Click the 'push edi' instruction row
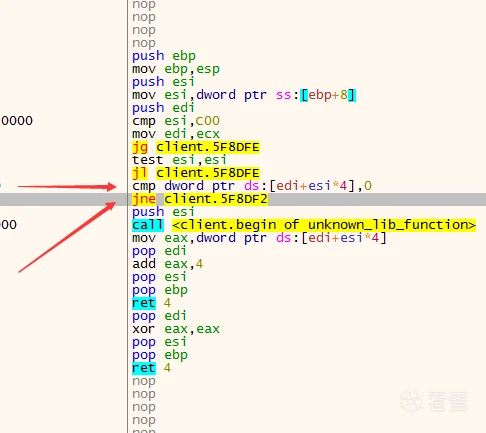Screen dimensions: 486x433 pos(163,108)
